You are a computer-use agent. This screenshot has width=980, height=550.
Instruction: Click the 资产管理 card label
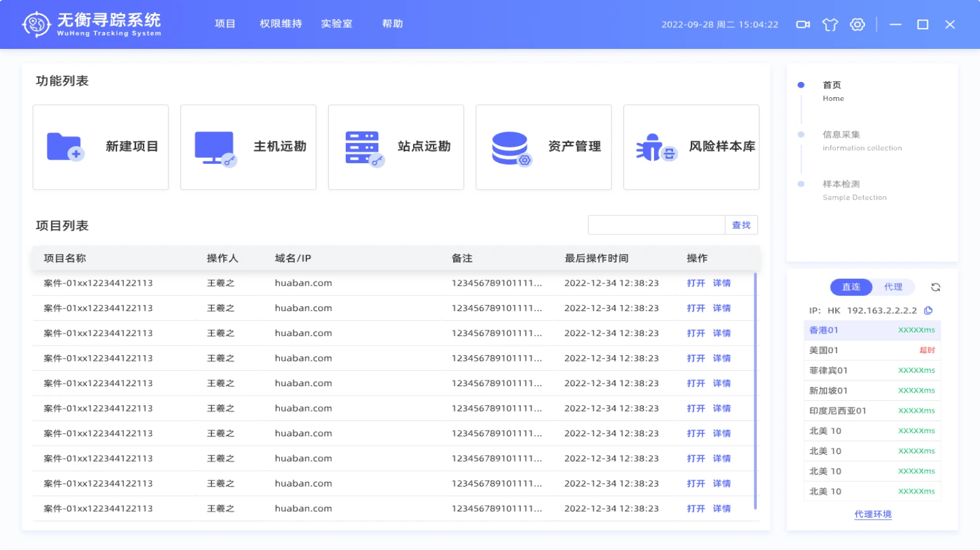(x=575, y=147)
